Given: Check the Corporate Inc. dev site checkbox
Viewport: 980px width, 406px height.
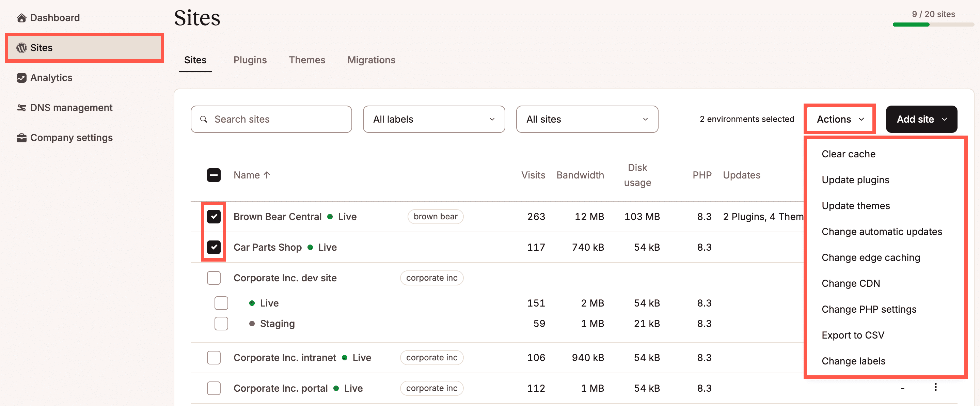Looking at the screenshot, I should tap(214, 278).
